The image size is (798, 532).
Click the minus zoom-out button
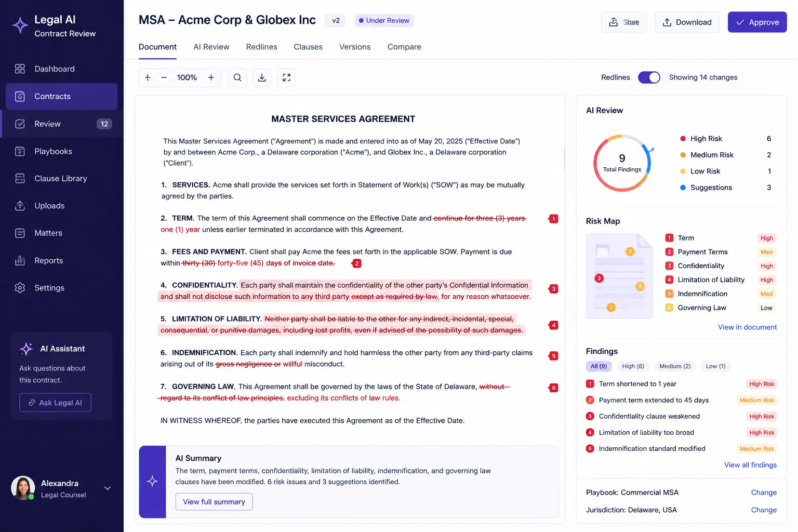[x=164, y=77]
